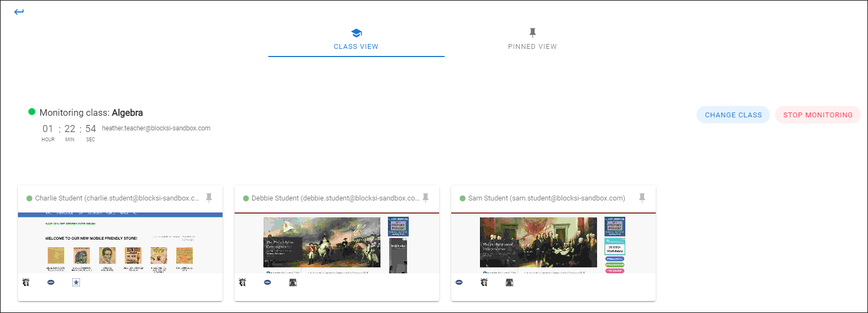Open Sam's Statue of Liberty tab icon

[x=484, y=282]
